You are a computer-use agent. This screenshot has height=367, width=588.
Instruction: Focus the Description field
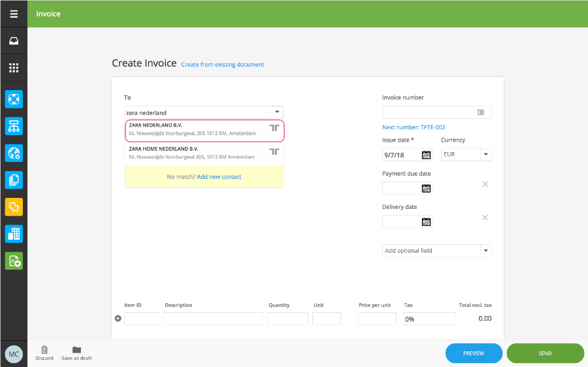[214, 319]
